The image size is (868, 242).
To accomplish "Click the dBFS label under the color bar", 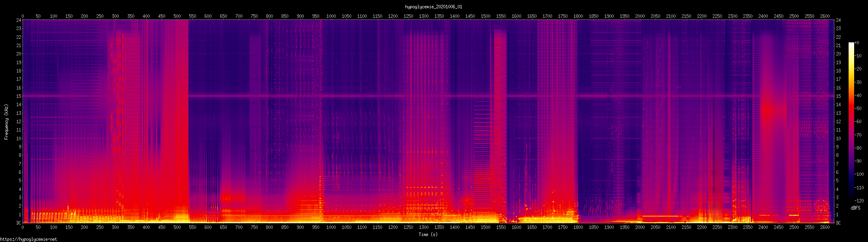I will 855,208.
